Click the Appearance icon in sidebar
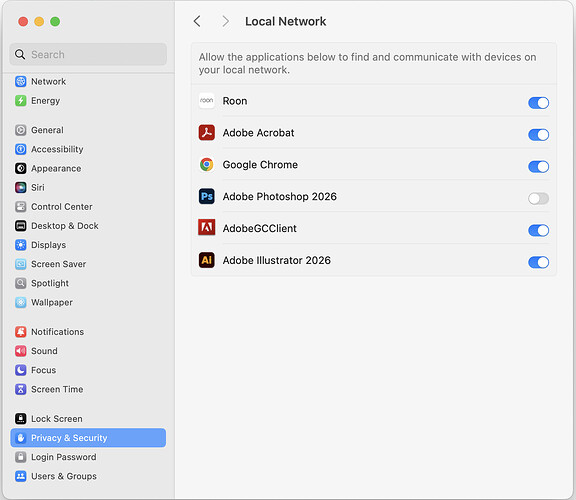 point(21,168)
